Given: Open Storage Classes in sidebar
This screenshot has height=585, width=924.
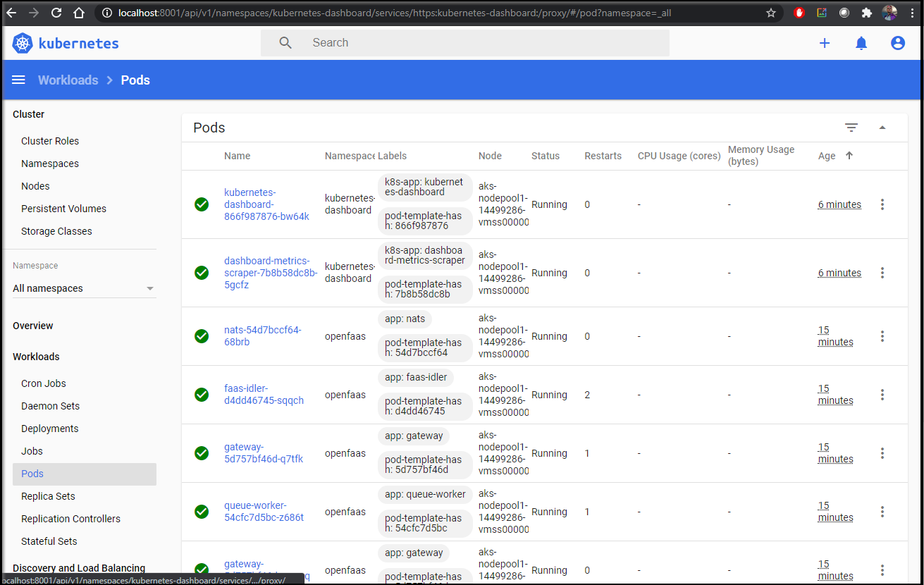Looking at the screenshot, I should [56, 231].
